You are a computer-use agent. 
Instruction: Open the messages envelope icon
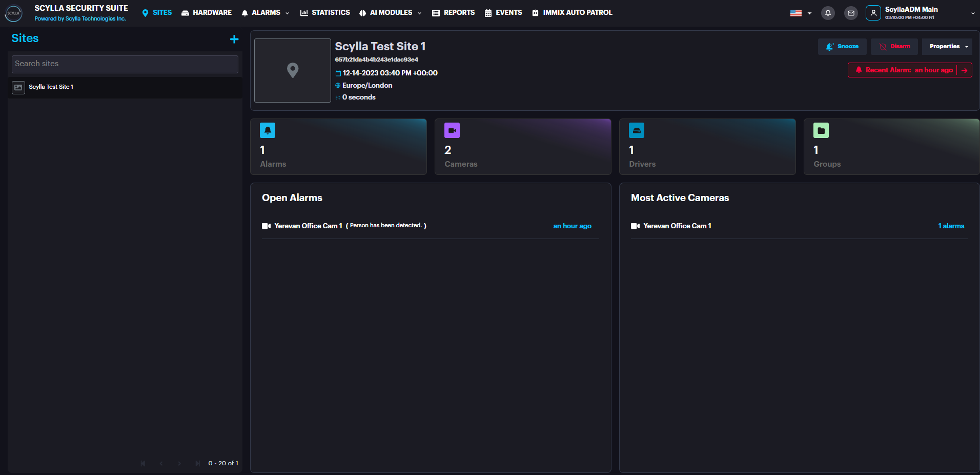(x=851, y=13)
